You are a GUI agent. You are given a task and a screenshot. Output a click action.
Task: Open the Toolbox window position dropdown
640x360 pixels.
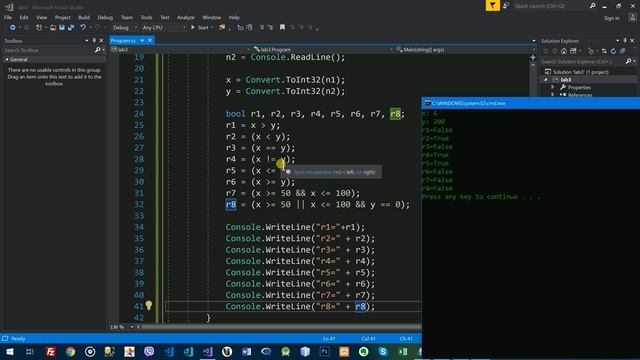click(87, 40)
